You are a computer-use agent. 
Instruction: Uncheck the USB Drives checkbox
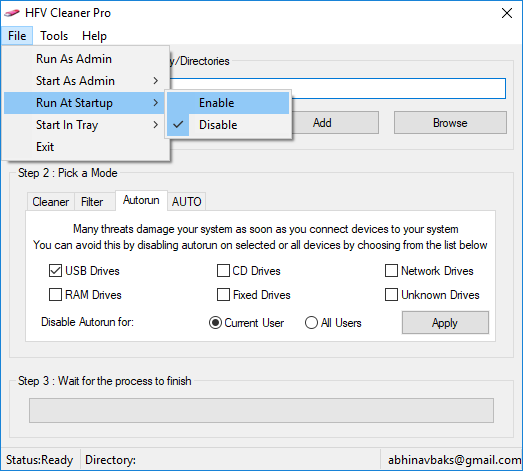[x=55, y=271]
